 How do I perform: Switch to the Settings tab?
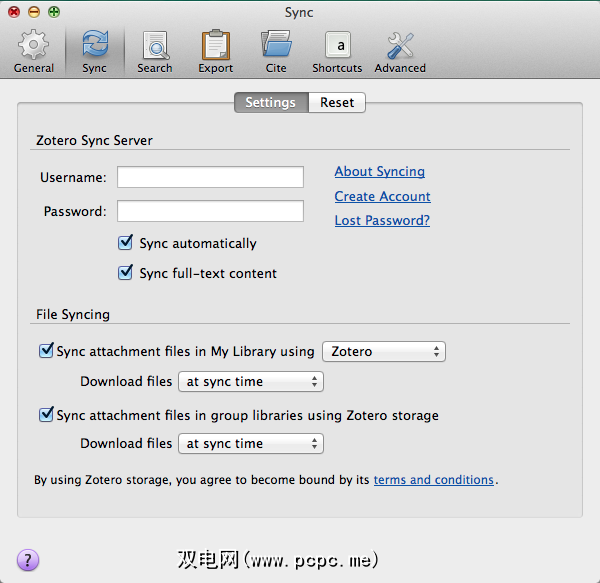[271, 103]
